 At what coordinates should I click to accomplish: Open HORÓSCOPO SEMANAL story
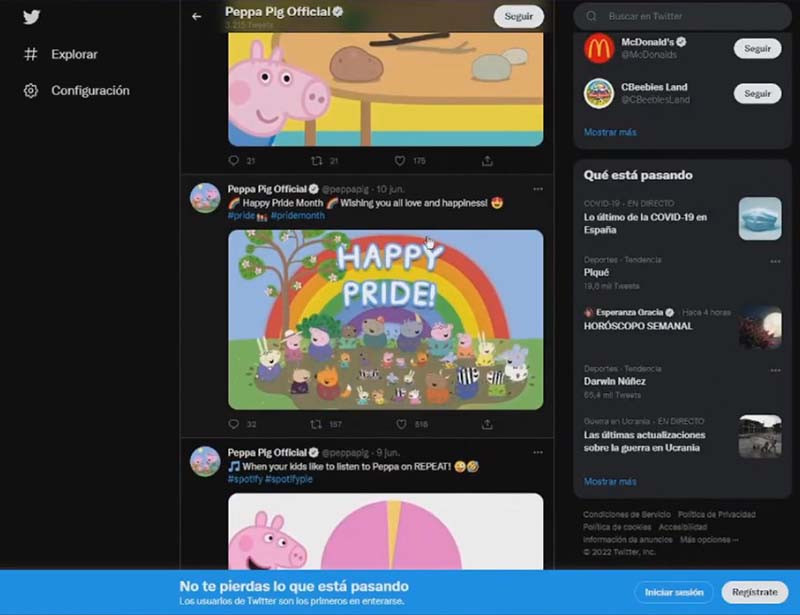click(x=638, y=326)
